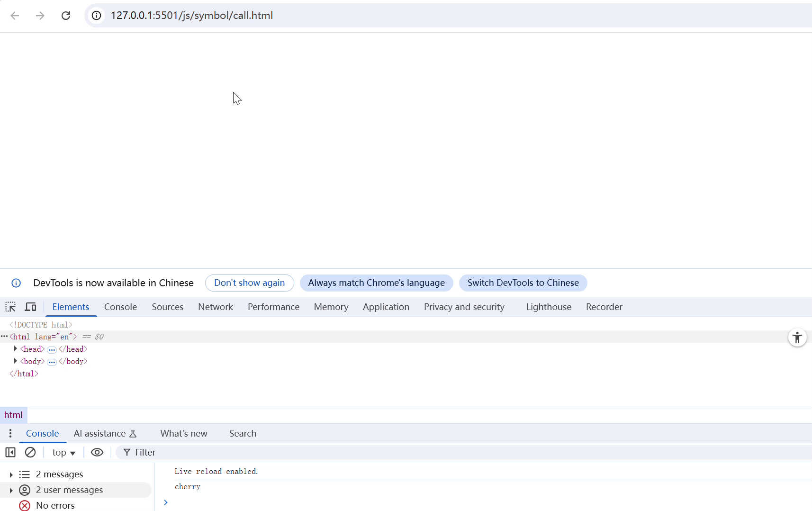Switch to the Performance tab

[x=274, y=307]
